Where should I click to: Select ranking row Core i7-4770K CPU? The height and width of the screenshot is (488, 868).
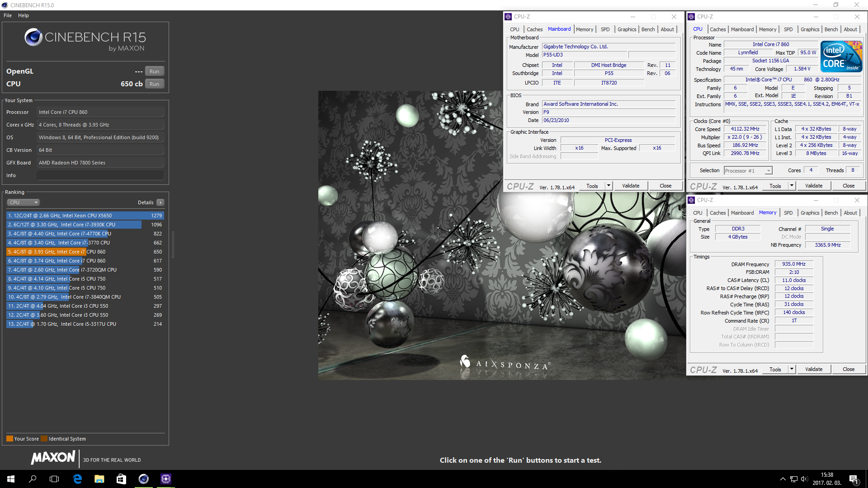tap(85, 234)
